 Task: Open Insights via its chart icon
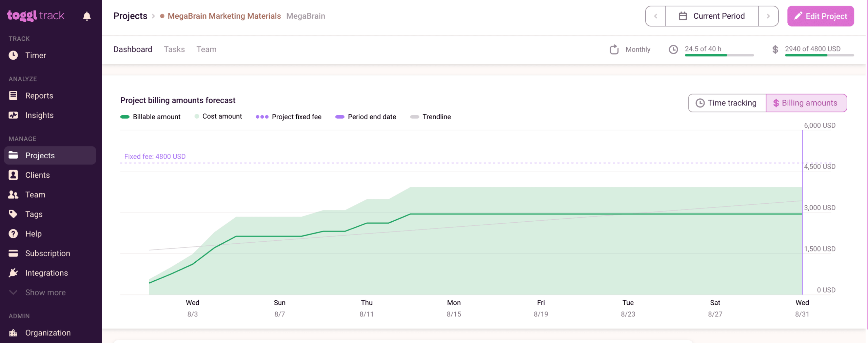pyautogui.click(x=13, y=115)
